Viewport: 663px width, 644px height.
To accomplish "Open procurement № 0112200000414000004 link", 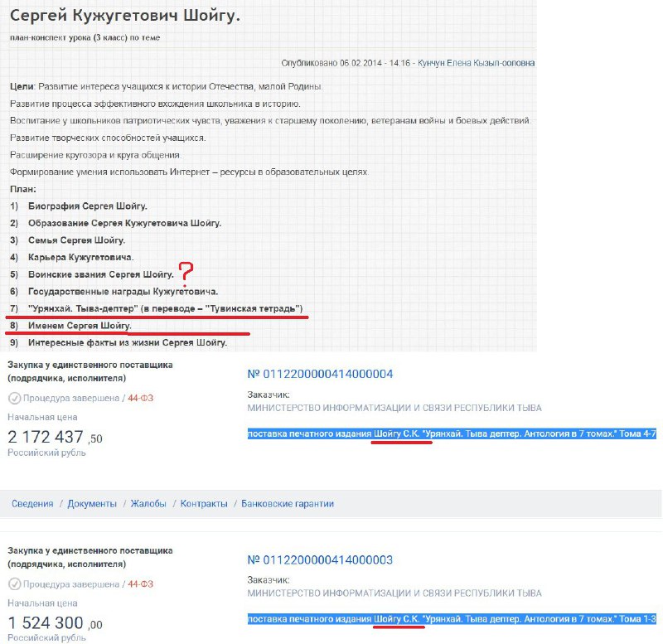I will pos(320,375).
